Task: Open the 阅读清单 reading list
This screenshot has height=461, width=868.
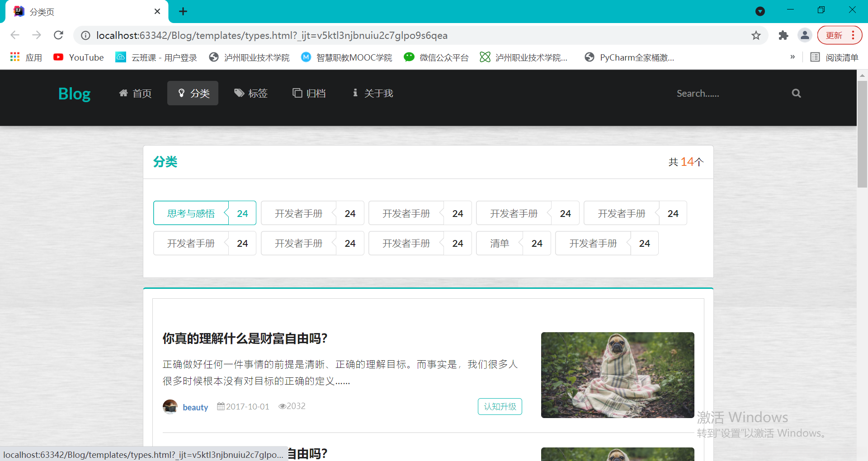Action: [x=834, y=57]
